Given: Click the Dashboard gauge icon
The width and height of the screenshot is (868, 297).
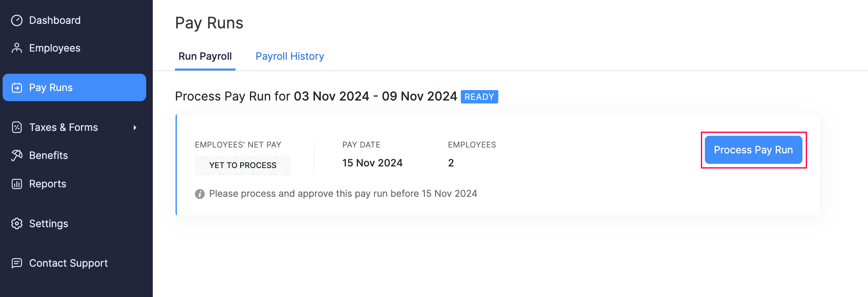Looking at the screenshot, I should pos(17,20).
